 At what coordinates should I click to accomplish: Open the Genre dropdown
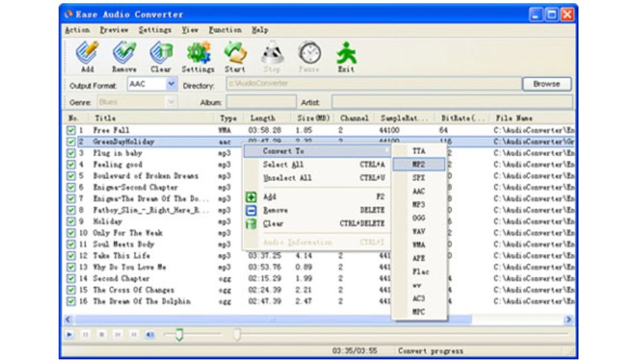coord(171,101)
